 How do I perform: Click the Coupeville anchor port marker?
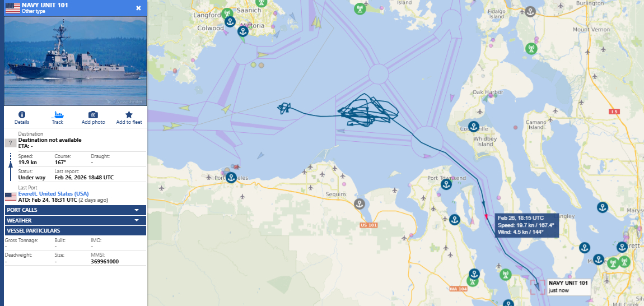pyautogui.click(x=474, y=127)
